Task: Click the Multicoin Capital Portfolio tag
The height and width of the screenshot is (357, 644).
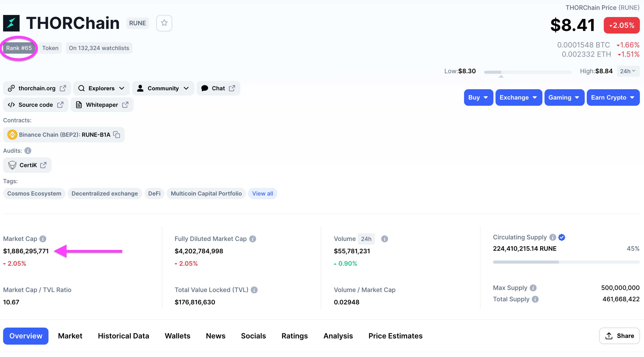Action: [x=206, y=194]
